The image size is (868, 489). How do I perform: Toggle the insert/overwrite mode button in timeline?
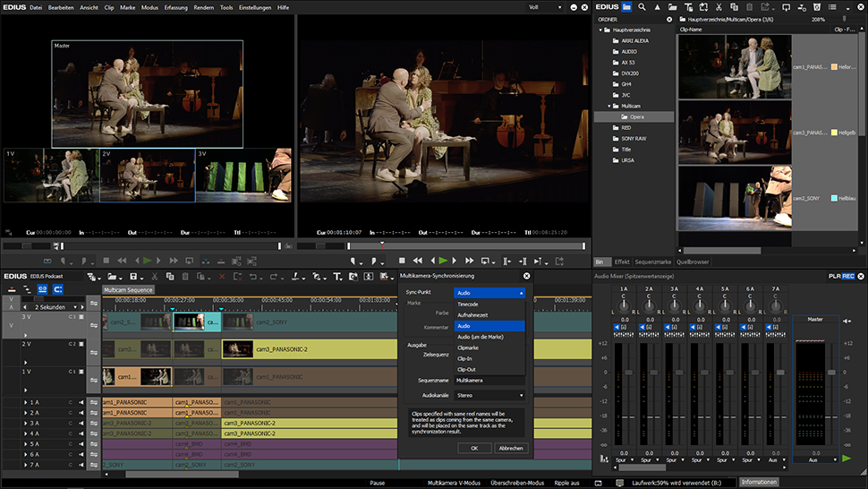(12, 289)
